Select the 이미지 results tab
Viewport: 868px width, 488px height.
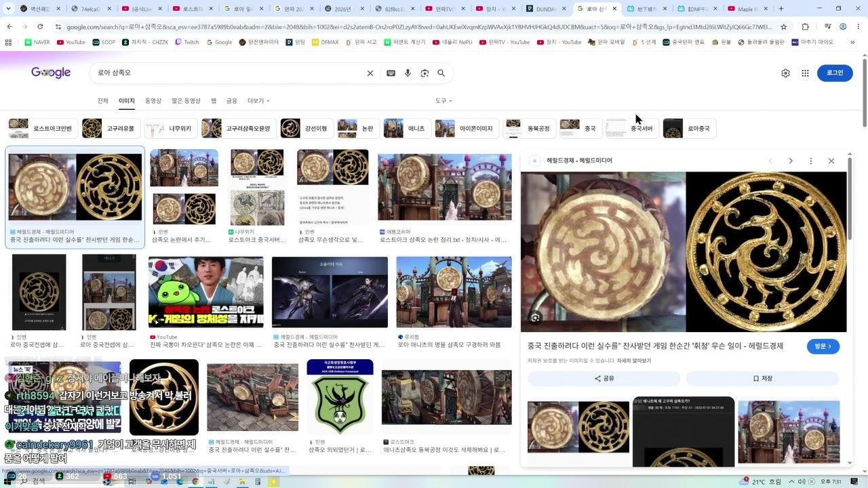point(127,101)
